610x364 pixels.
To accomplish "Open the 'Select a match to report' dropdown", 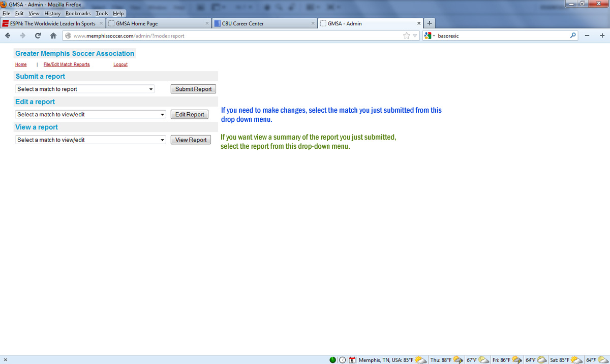I will coord(85,89).
